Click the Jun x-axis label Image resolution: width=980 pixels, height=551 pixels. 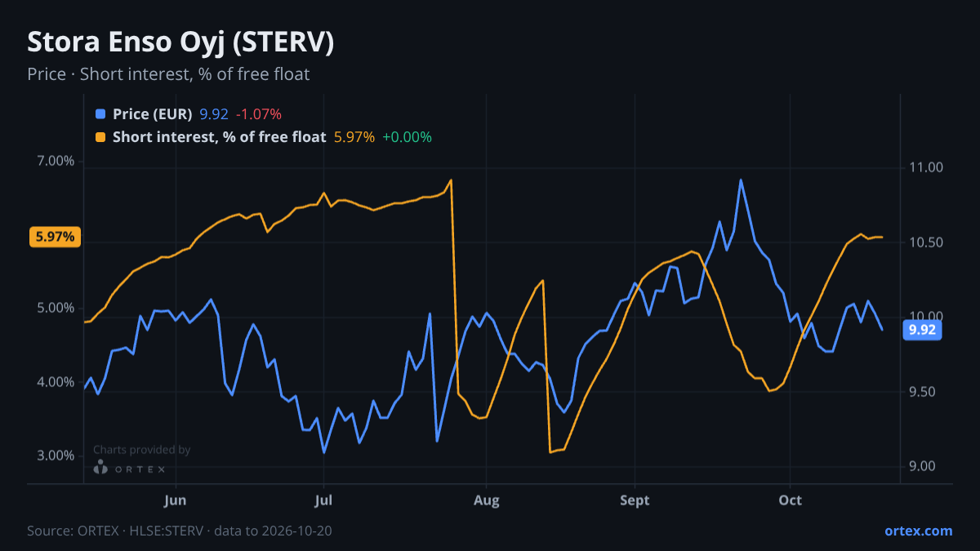point(175,500)
